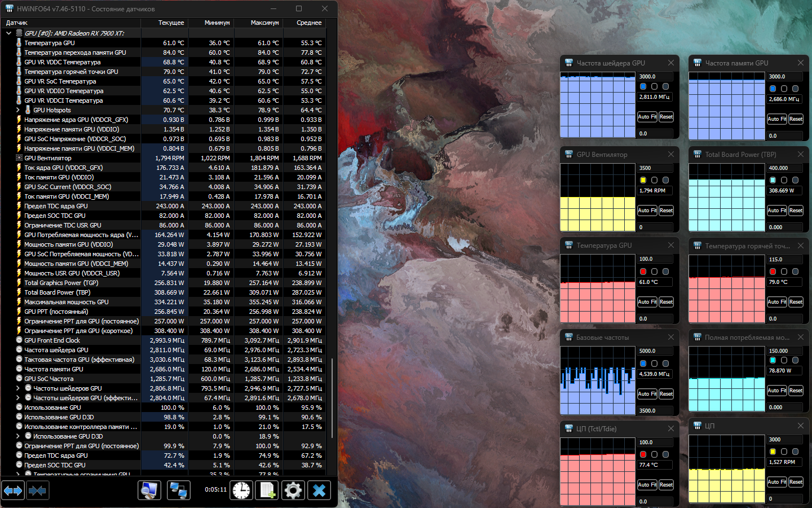Click Reset in Базовые частоты graph
The height and width of the screenshot is (508, 812).
666,394
